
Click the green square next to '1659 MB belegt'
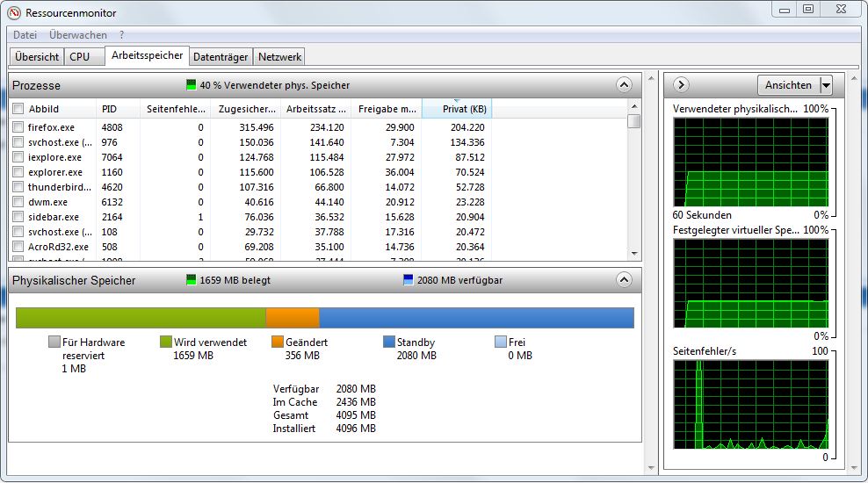pyautogui.click(x=191, y=279)
